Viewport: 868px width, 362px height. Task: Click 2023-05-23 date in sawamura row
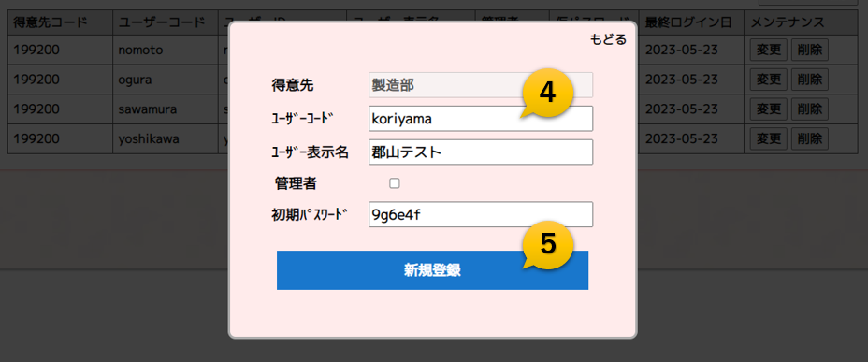[x=682, y=109]
